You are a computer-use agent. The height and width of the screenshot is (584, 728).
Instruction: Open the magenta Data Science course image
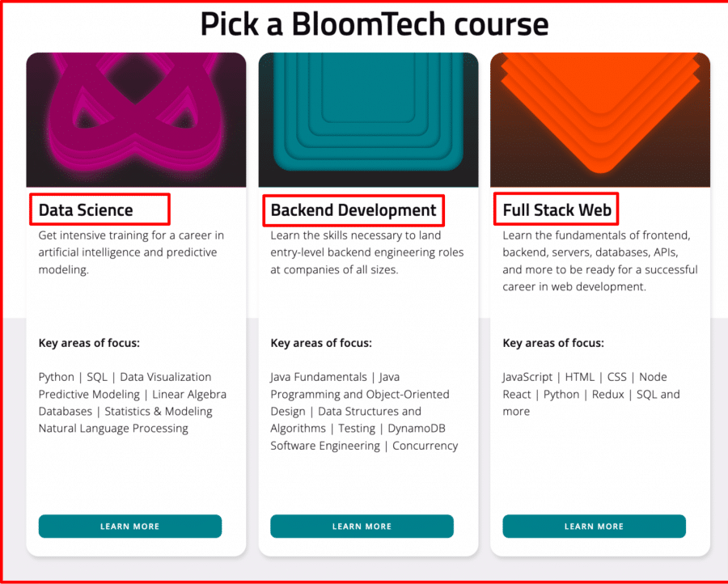pyautogui.click(x=136, y=120)
